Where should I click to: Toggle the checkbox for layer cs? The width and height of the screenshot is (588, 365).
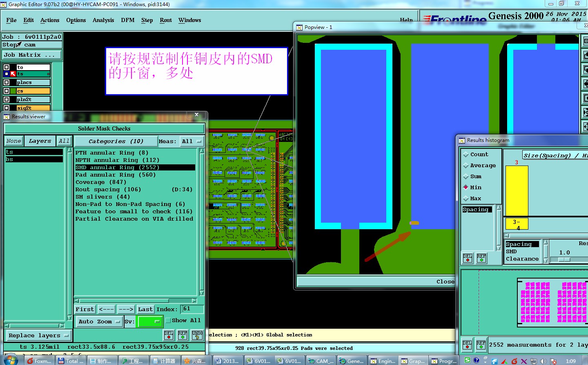pos(7,91)
